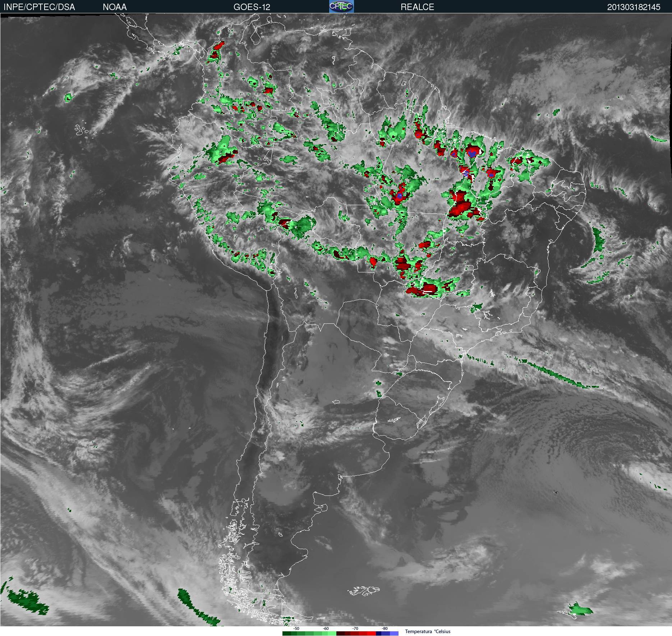Viewport: 672px width, 636px height.
Task: Click the dark green segment of color scale
Action: click(x=287, y=633)
